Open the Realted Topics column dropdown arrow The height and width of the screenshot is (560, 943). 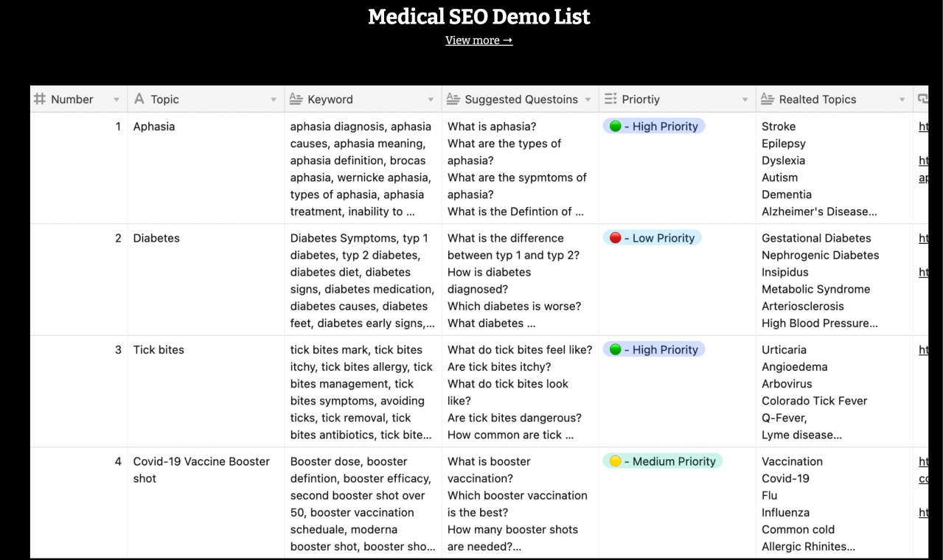(x=902, y=99)
